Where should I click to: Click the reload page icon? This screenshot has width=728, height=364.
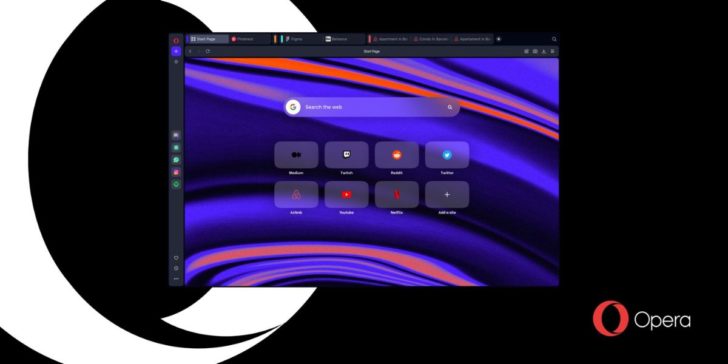coord(208,52)
